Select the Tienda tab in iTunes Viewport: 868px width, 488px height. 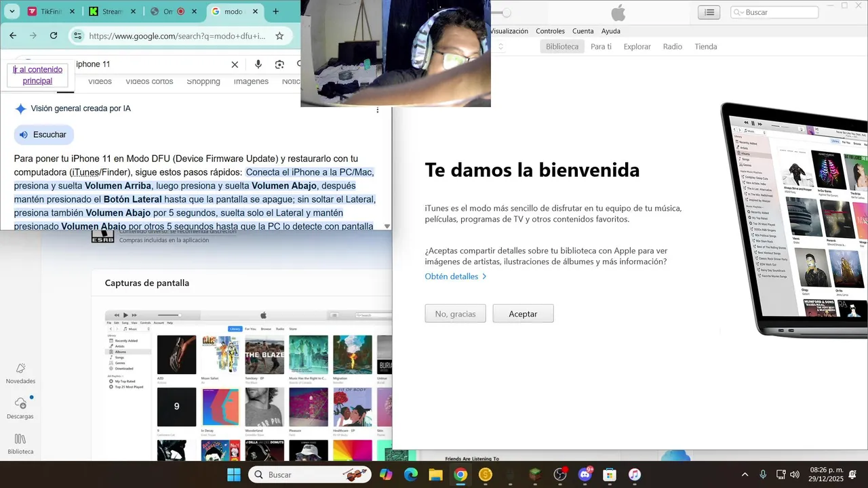(706, 47)
